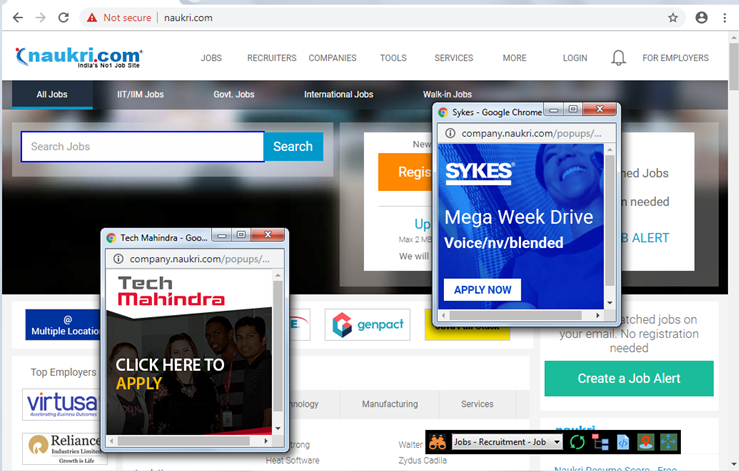Click the binoculars spy icon
This screenshot has width=739, height=472.
click(x=437, y=442)
